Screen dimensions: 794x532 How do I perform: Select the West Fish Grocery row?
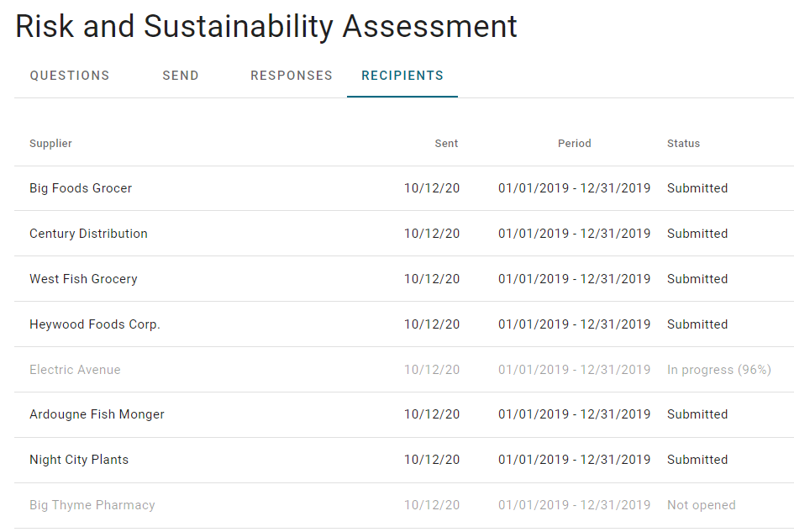coord(404,279)
